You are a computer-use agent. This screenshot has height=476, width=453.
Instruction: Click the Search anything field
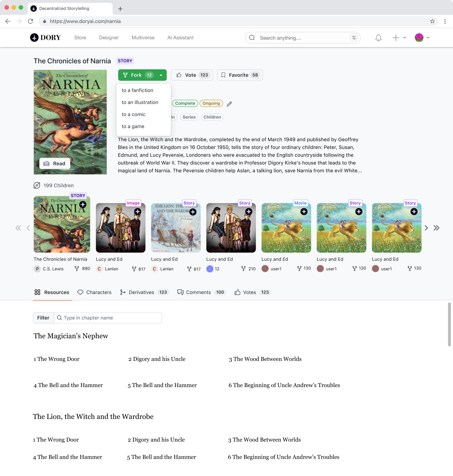click(x=302, y=38)
